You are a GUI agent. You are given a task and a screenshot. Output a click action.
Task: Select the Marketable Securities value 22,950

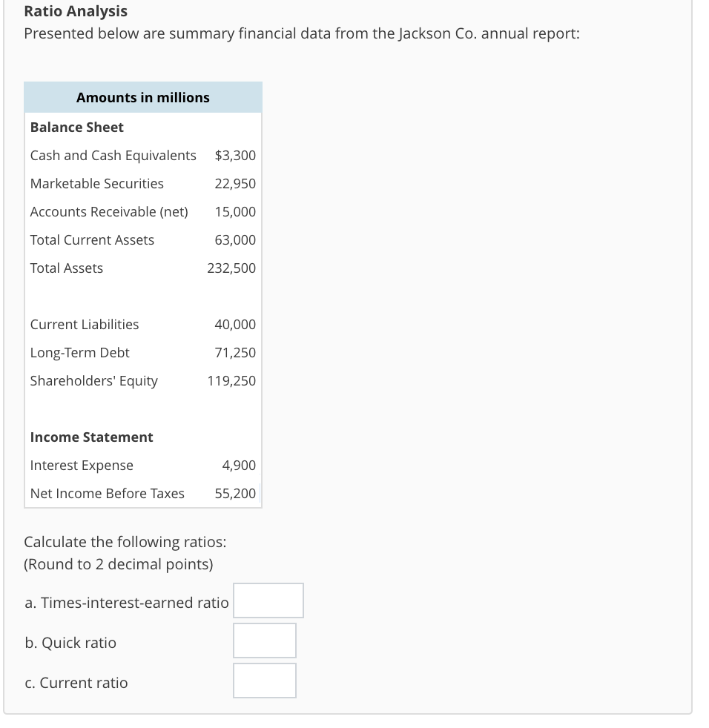point(235,183)
